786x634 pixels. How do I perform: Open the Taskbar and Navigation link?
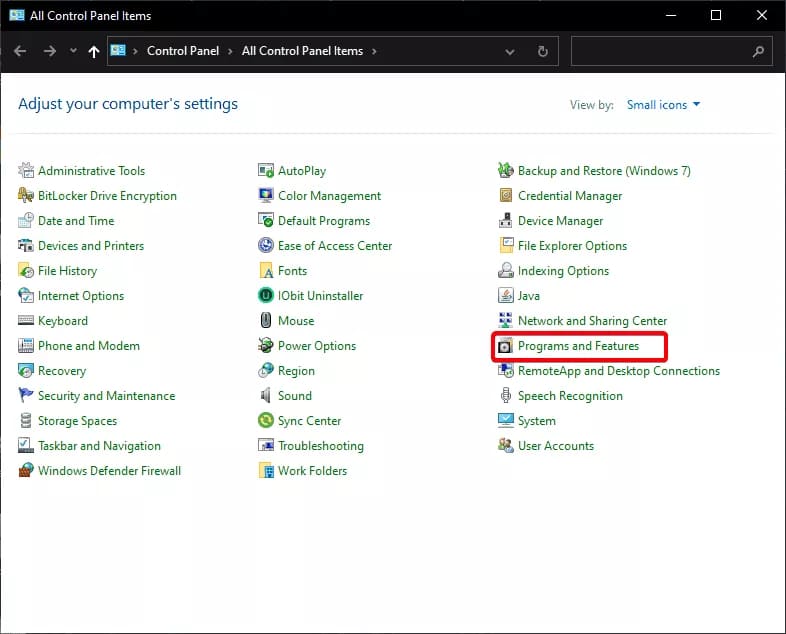tap(99, 446)
